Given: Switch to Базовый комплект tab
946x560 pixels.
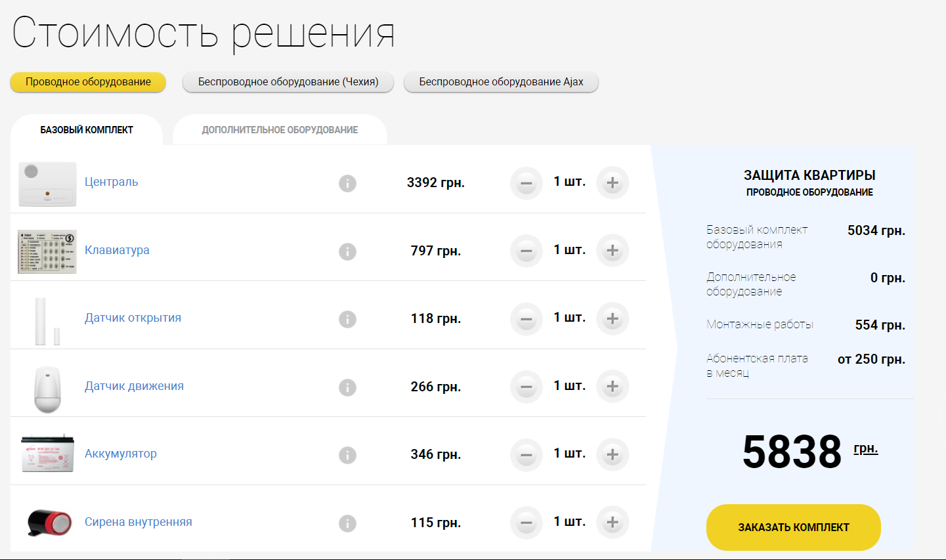Looking at the screenshot, I should coord(87,130).
